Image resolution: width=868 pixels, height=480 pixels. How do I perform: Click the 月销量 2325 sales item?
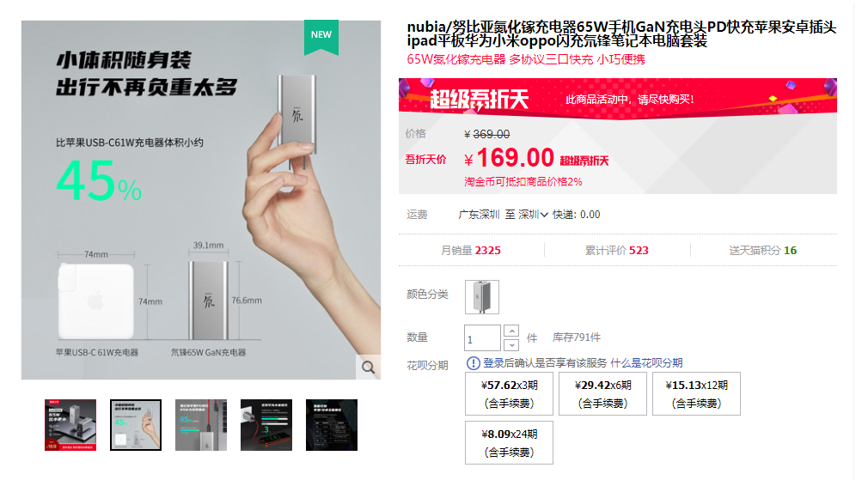pyautogui.click(x=471, y=251)
